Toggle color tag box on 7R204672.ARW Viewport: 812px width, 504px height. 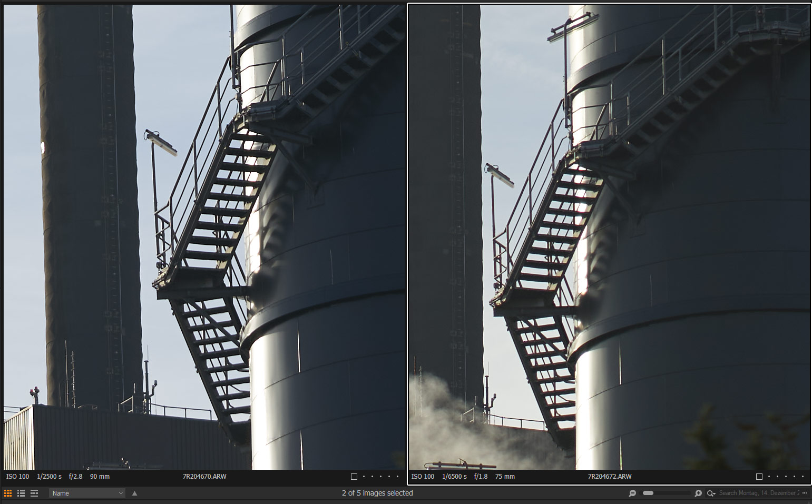coord(759,477)
